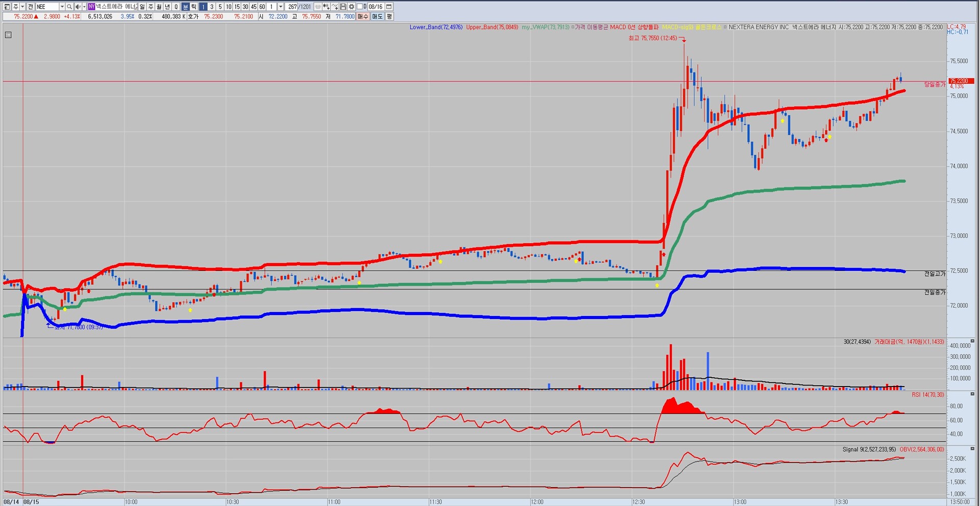Screen dimensions: 980x506
Task: Select the 분 (minute) period toggle
Action: (185, 7)
